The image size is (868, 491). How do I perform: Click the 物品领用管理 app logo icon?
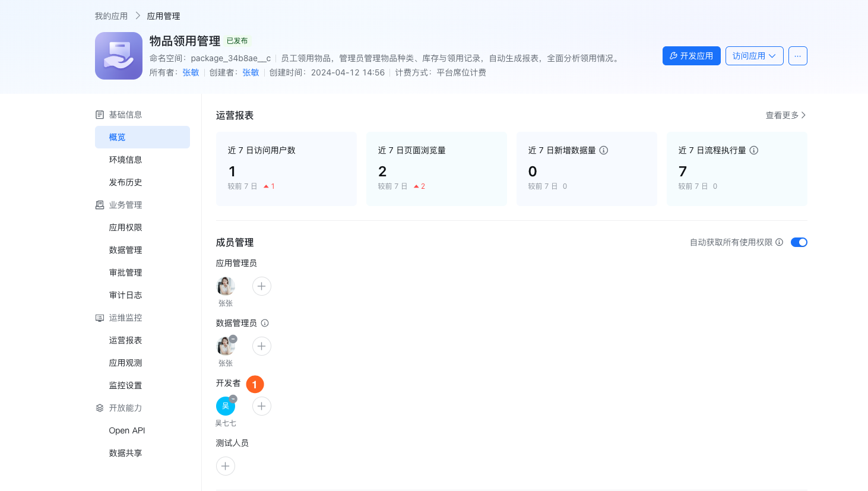pos(119,56)
